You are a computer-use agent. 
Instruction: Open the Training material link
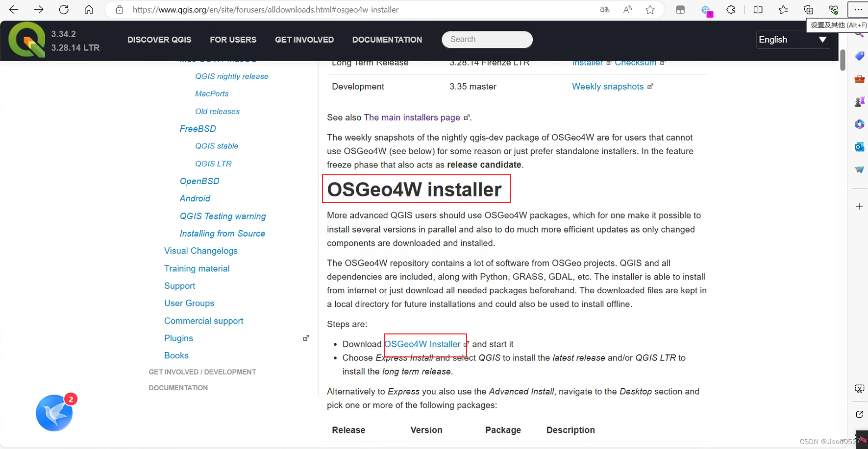(197, 268)
